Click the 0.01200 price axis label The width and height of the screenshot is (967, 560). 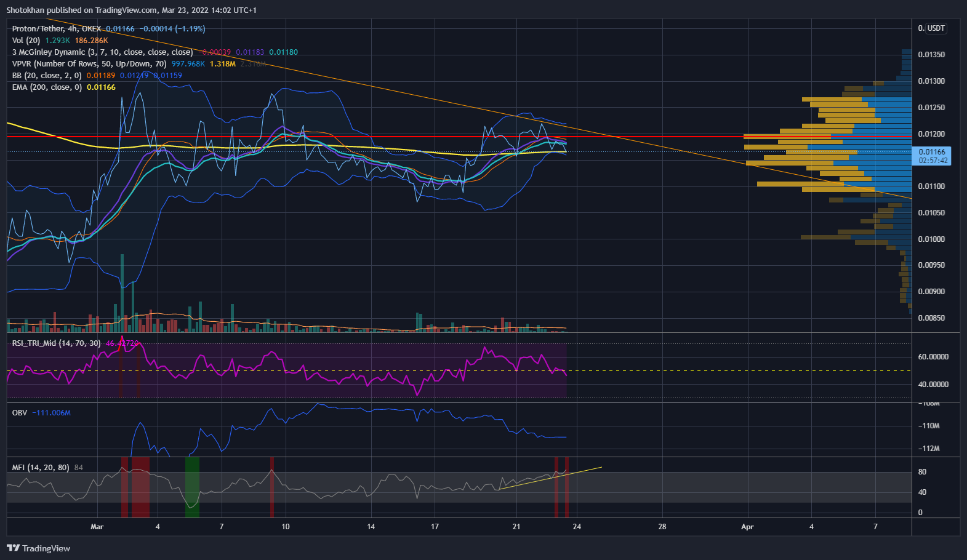[931, 134]
